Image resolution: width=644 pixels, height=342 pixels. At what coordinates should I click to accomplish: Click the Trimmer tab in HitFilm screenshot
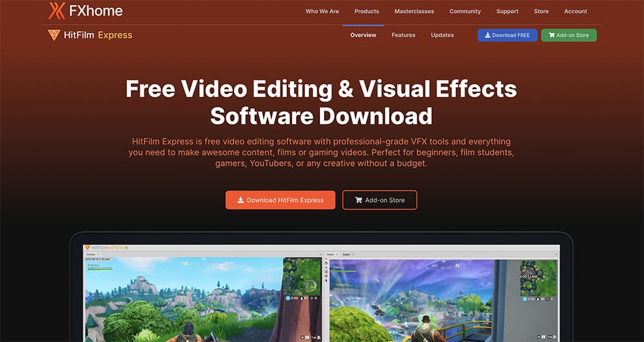[x=90, y=255]
